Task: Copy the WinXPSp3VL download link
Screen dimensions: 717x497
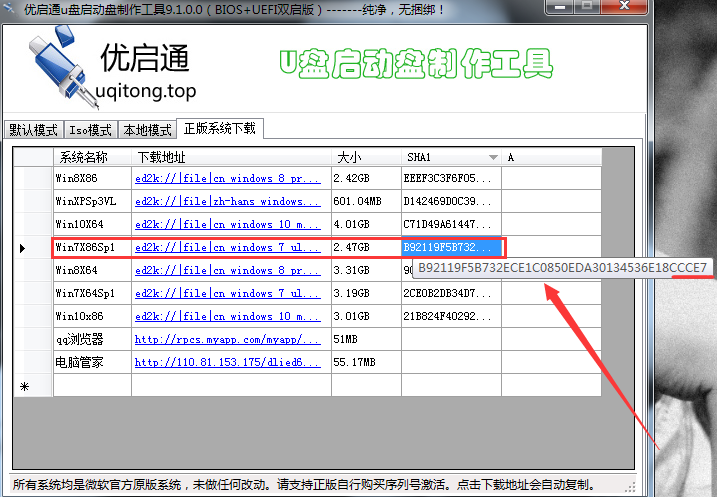Action: [227, 201]
